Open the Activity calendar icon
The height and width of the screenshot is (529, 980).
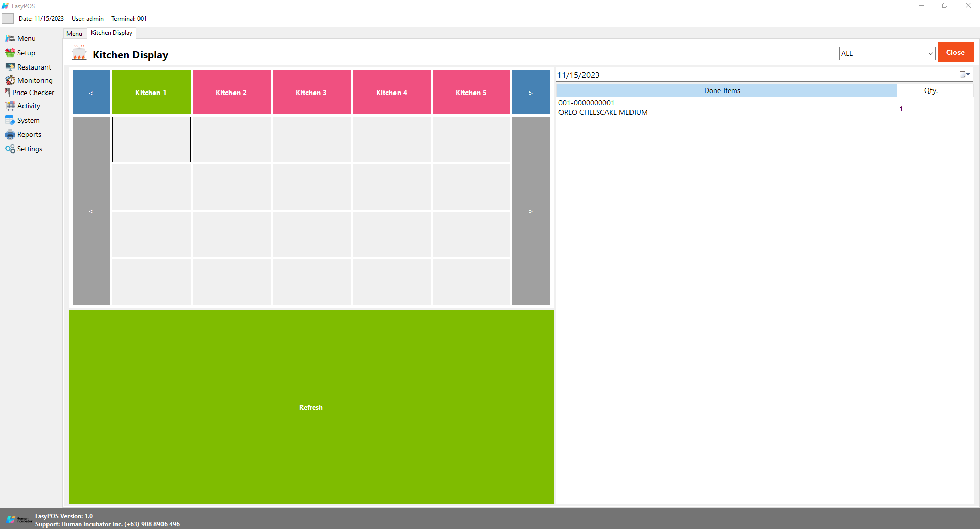point(10,106)
